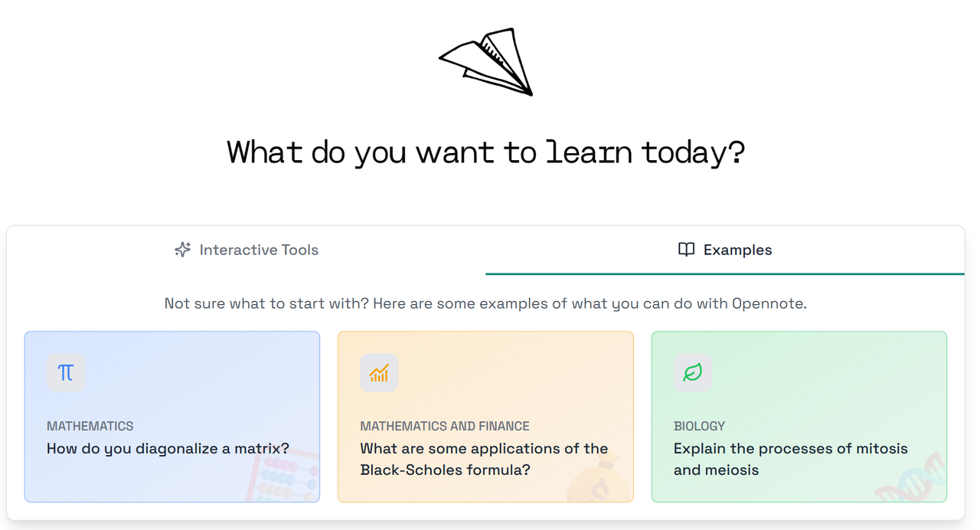
Task: Click the BIOLOGY category label
Action: click(x=699, y=426)
